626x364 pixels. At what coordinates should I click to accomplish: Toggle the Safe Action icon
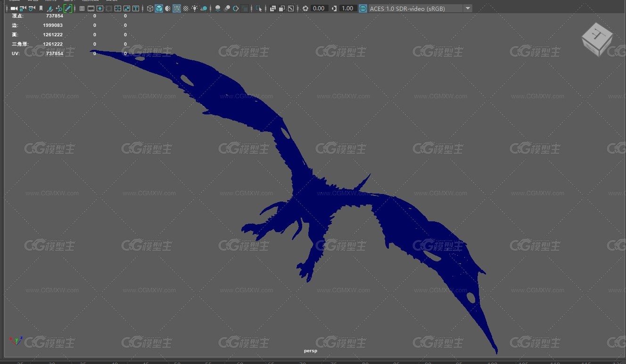[x=127, y=8]
